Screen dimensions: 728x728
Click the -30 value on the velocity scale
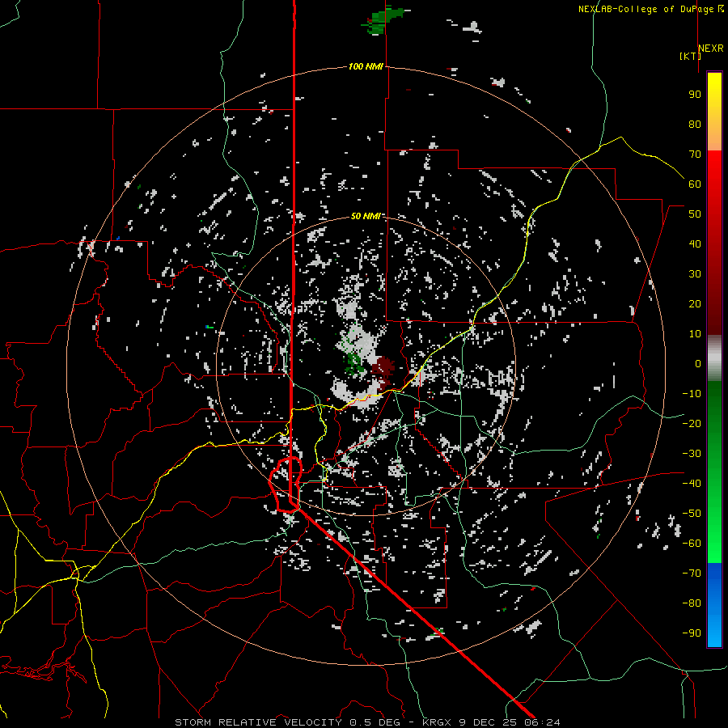coord(692,454)
